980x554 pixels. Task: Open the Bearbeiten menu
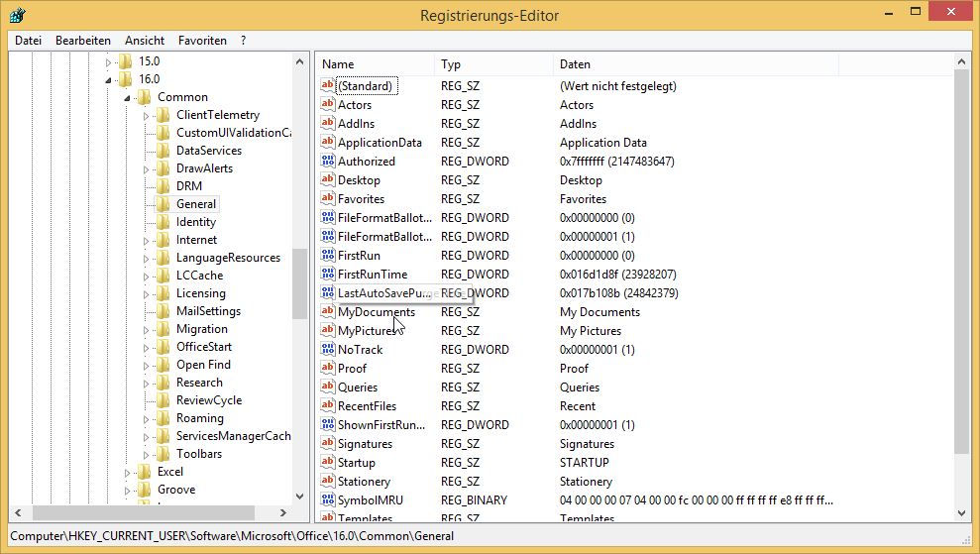pyautogui.click(x=83, y=40)
